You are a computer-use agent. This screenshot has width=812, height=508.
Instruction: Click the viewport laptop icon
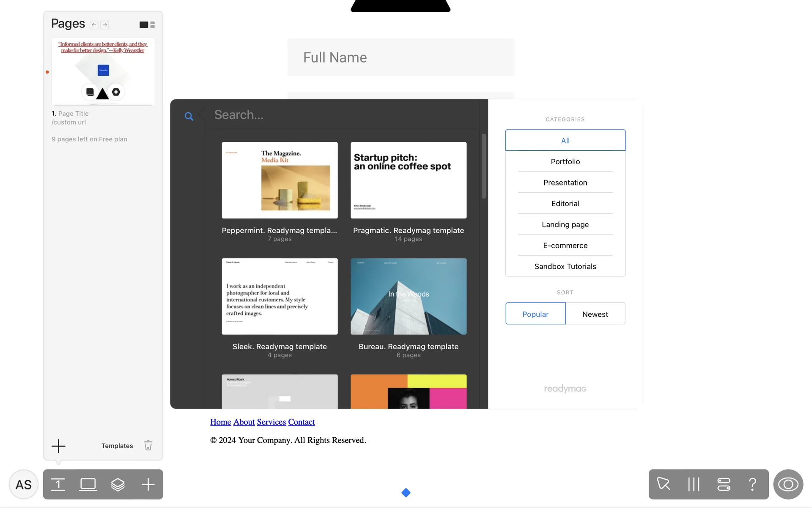(x=88, y=484)
